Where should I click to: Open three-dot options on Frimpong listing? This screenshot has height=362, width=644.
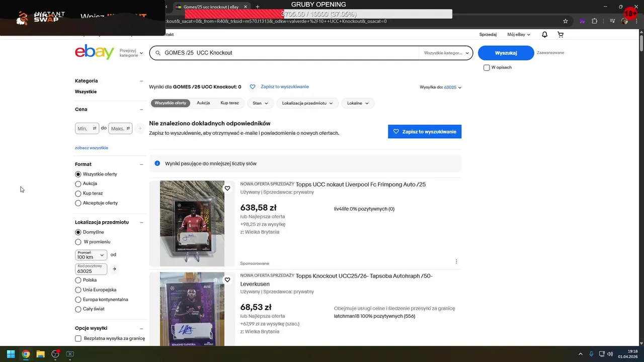coord(456,261)
